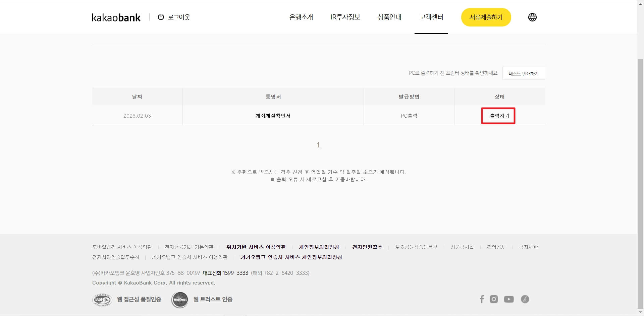Select page number 1 in pagination
Image resolution: width=644 pixels, height=316 pixels.
(318, 145)
